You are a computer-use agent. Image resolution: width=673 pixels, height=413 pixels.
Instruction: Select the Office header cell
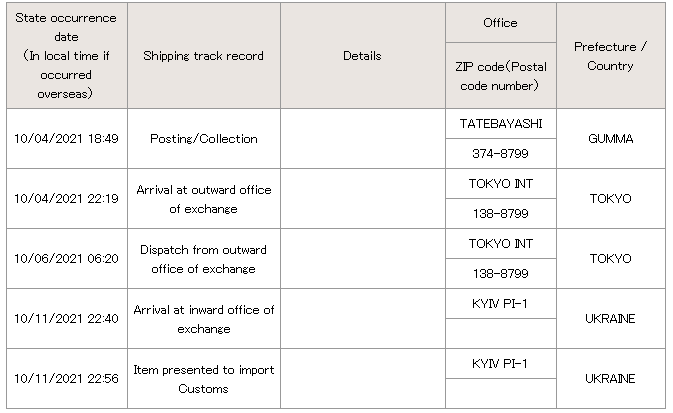(500, 23)
